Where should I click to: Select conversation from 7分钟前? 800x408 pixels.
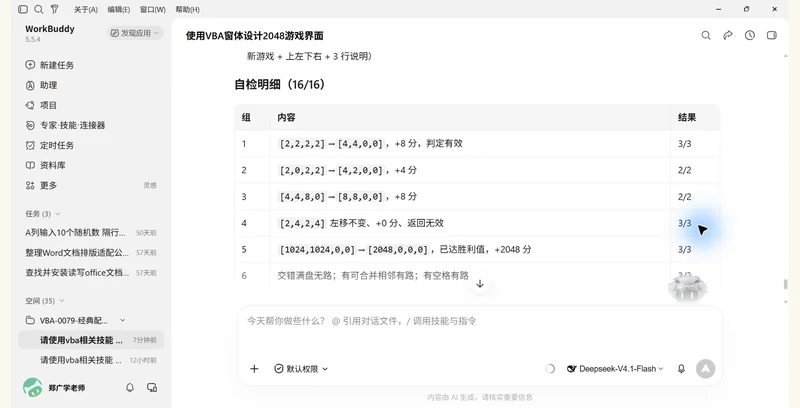pyautogui.click(x=91, y=340)
